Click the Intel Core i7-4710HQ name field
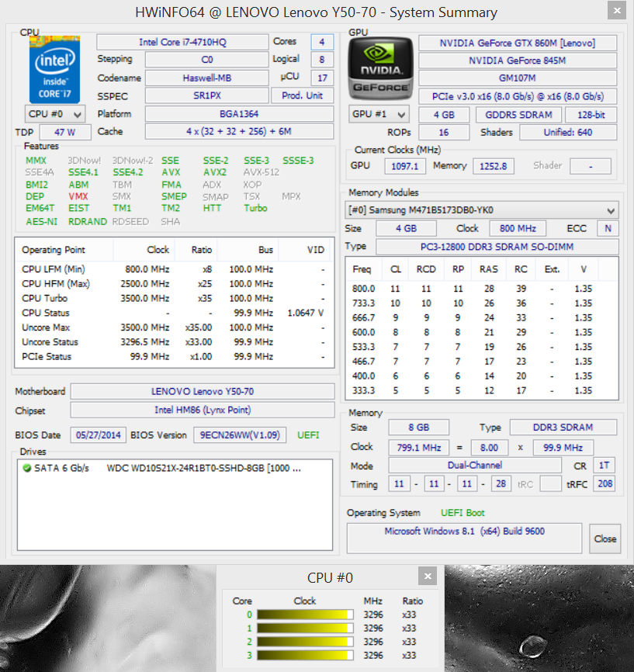Image resolution: width=634 pixels, height=672 pixels. point(182,42)
